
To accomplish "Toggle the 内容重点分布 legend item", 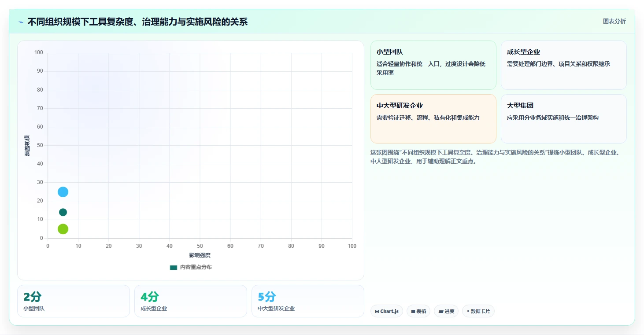I will 191,267.
